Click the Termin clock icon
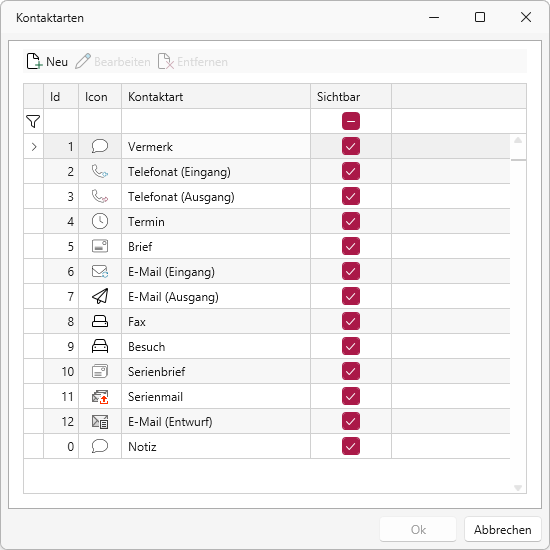Screen dimensions: 550x550 pos(100,221)
